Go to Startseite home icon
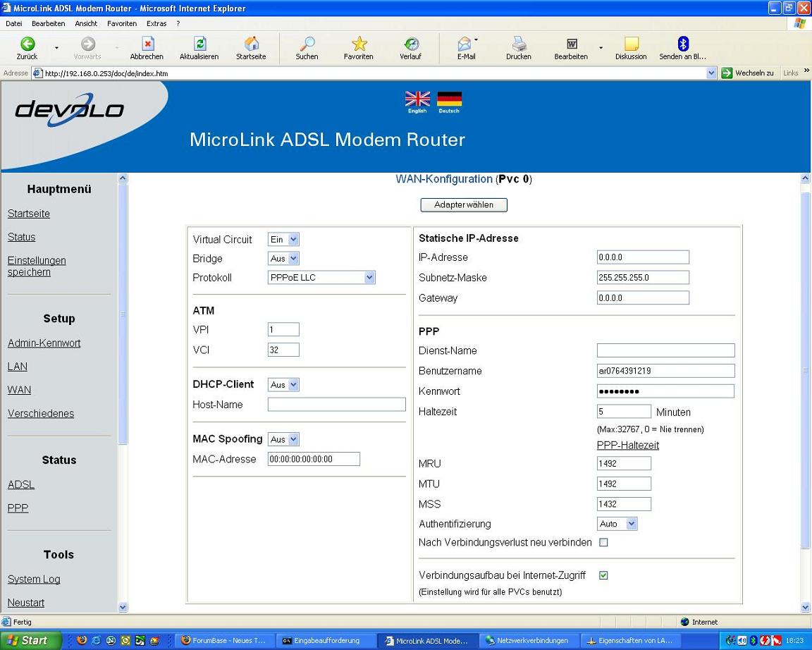Viewport: 812px width, 650px height. 252,44
